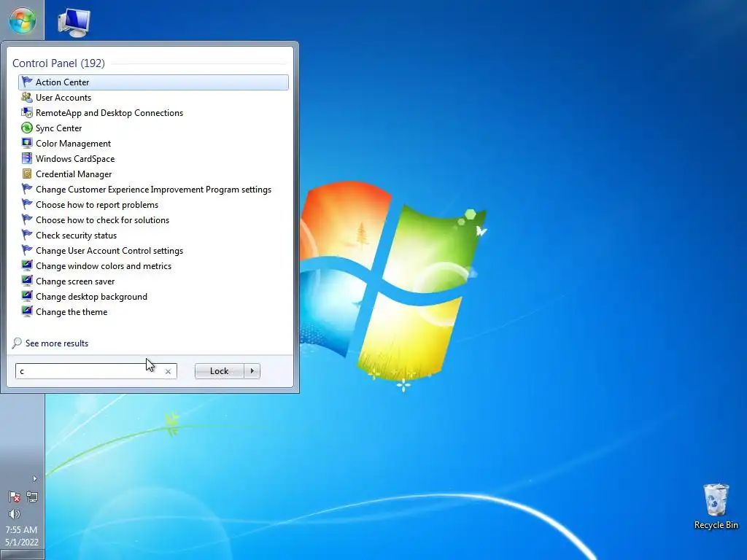
Task: Open the volume speaker tray icon
Action: click(x=15, y=514)
